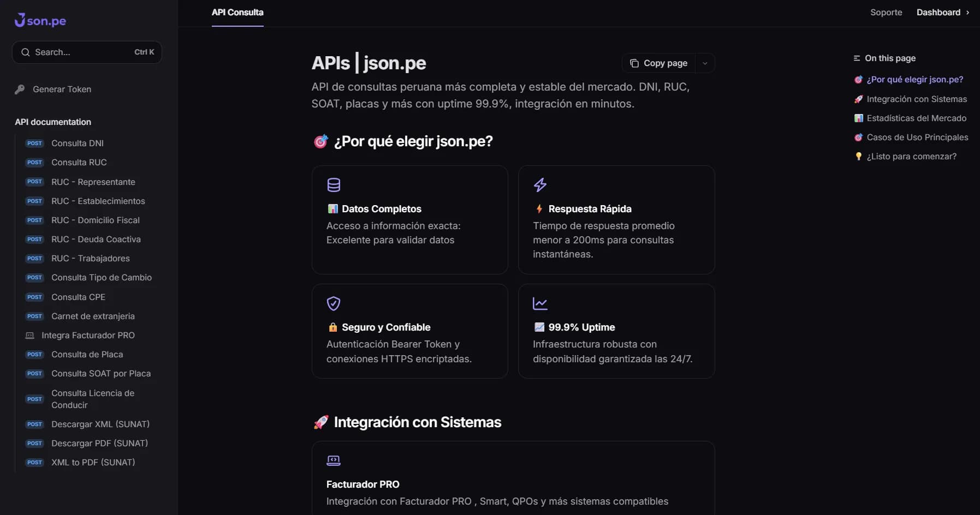
Task: Click the chart icon in the 99.9% Uptime card
Action: [x=539, y=303]
